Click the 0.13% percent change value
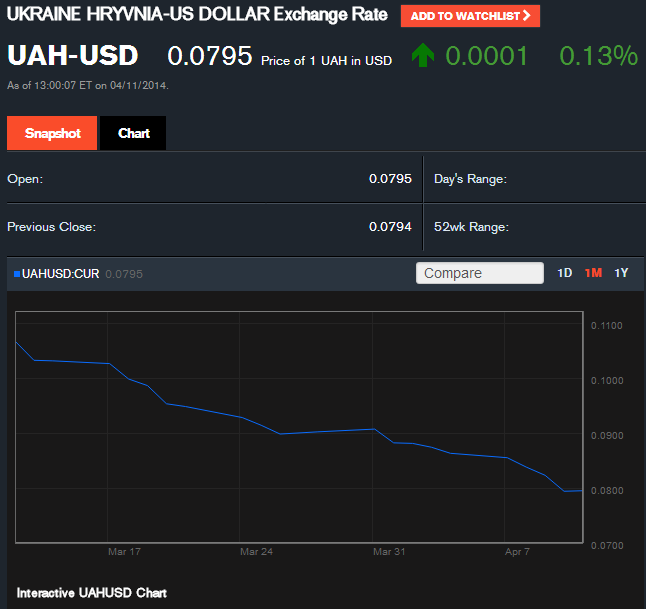This screenshot has height=609, width=646. tap(598, 56)
